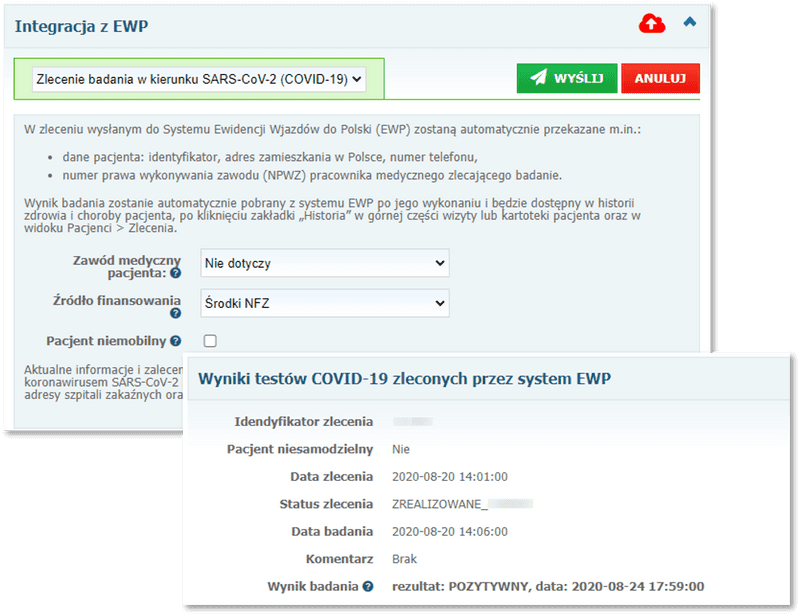Click the Pacjent niesamodzielny value Nie
Screen dimensions: 800x615
(401, 449)
